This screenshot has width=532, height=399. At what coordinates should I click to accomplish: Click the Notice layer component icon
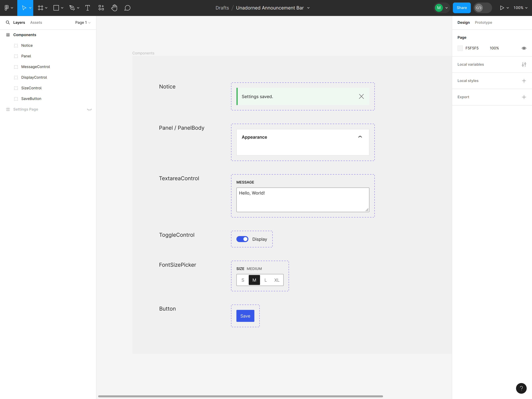[x=16, y=45]
